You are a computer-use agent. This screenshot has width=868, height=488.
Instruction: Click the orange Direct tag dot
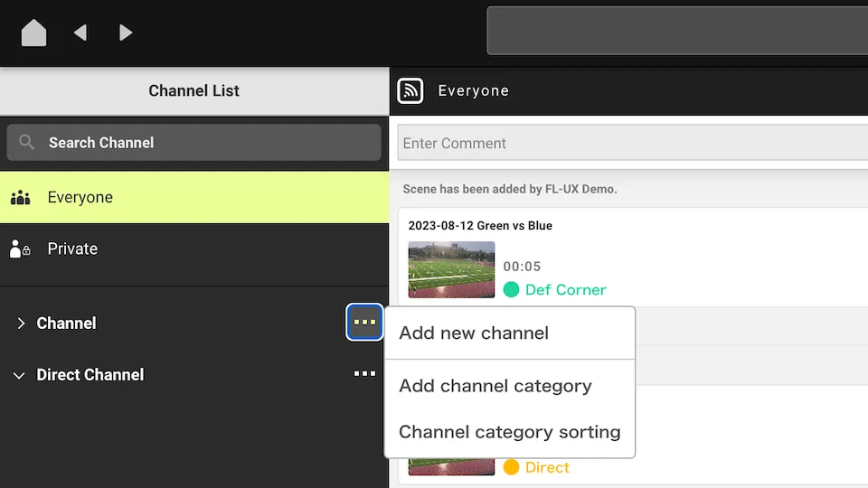(x=511, y=467)
